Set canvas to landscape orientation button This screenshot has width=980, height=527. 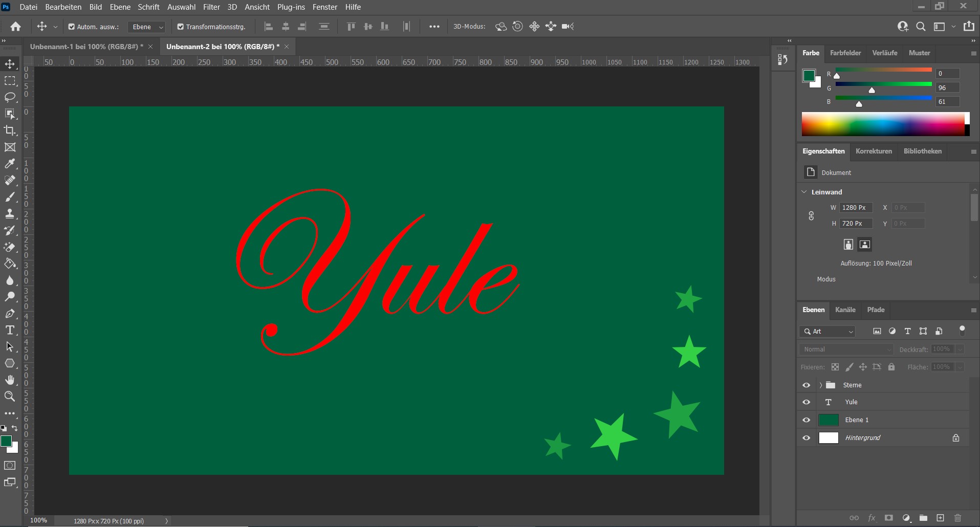[x=865, y=245]
